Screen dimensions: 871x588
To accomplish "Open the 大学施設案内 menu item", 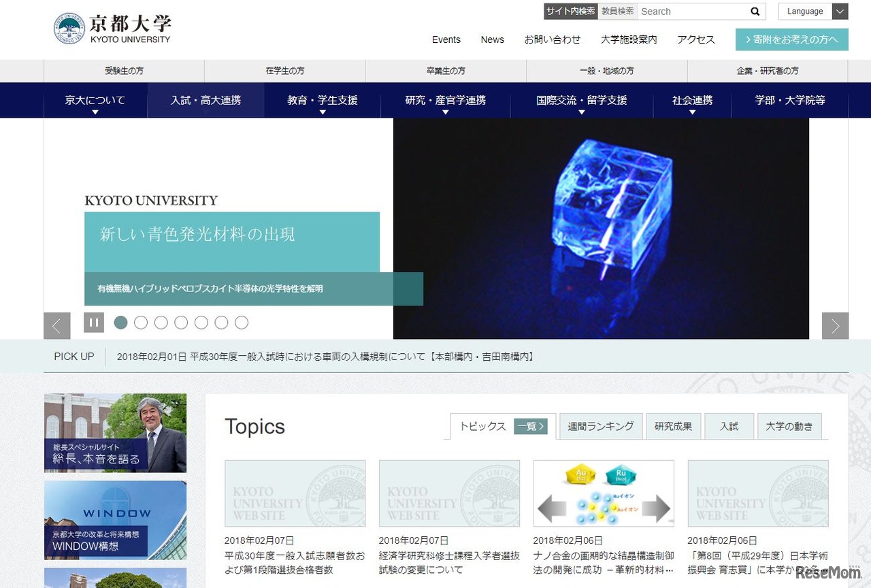I will (x=628, y=39).
